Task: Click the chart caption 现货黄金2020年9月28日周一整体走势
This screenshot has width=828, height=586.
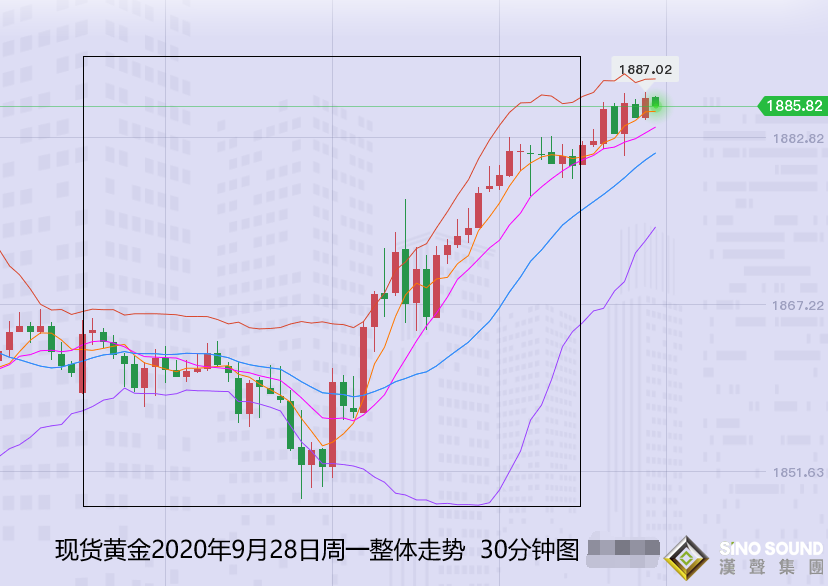Action: click(260, 550)
